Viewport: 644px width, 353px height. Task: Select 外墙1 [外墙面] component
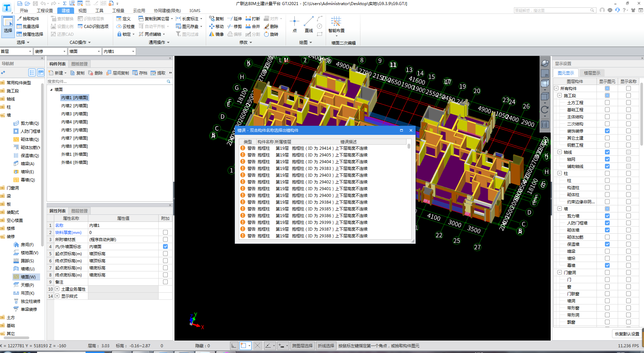point(74,154)
